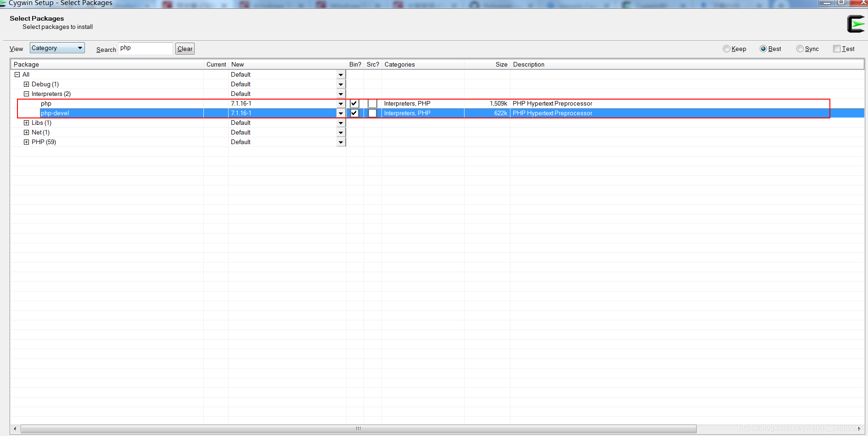Click the Categories column header
The width and height of the screenshot is (868, 436).
coord(423,64)
